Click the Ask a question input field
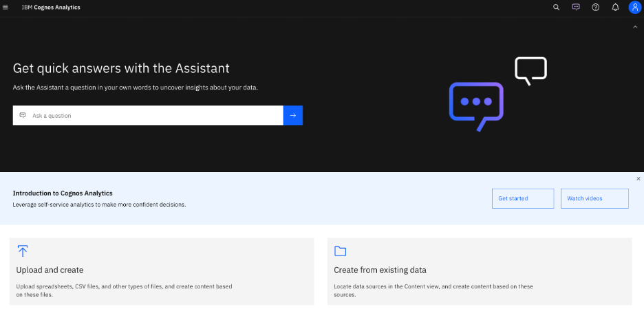This screenshot has width=644, height=314. tap(148, 116)
